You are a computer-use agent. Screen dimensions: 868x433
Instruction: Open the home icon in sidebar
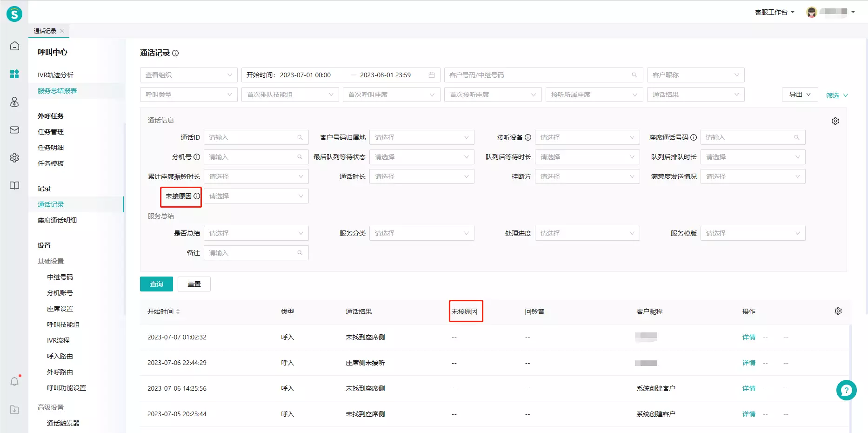coord(14,46)
